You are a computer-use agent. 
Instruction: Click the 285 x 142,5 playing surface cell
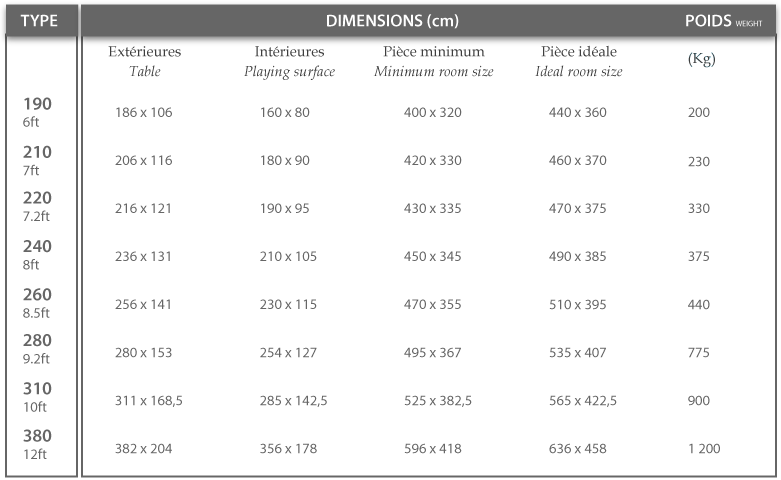tap(293, 401)
